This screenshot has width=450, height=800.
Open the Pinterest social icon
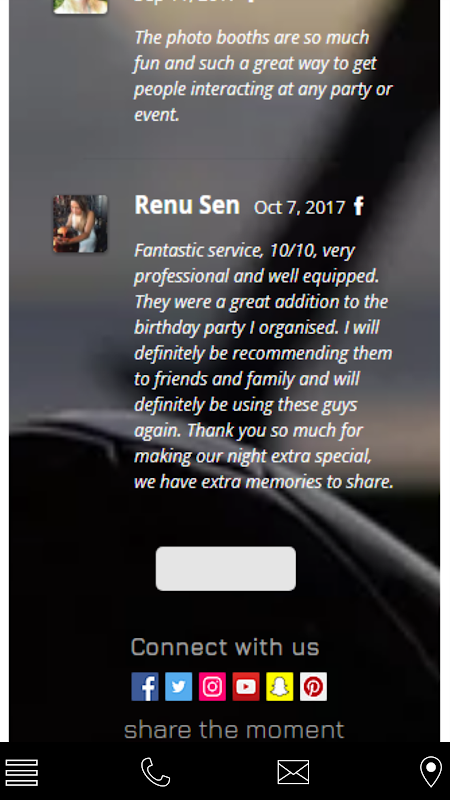[313, 686]
